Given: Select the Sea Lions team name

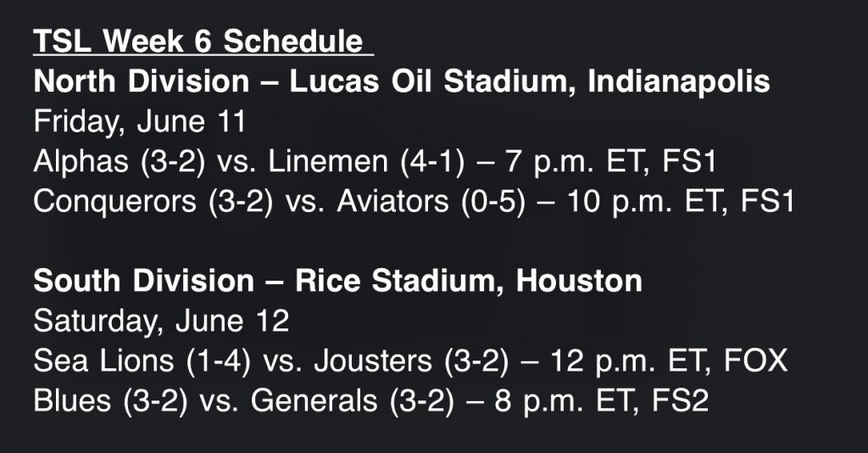Looking at the screenshot, I should tap(102, 361).
